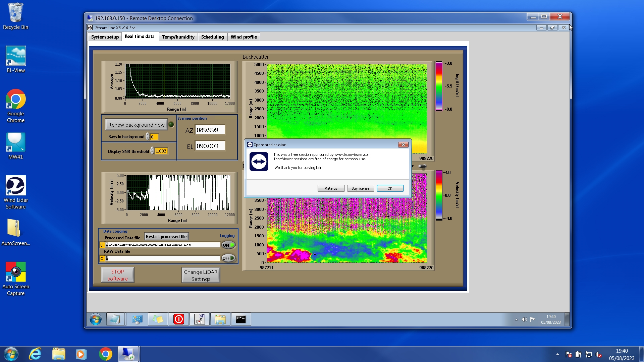Toggle processed data Logging ON switch

[228, 245]
